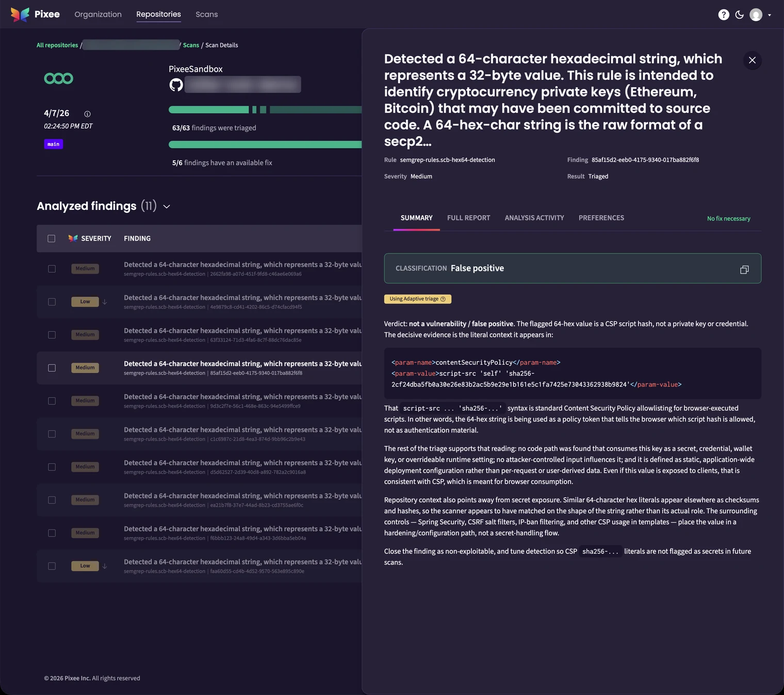Open the user avatar menu
The width and height of the screenshot is (784, 695).
tap(756, 15)
